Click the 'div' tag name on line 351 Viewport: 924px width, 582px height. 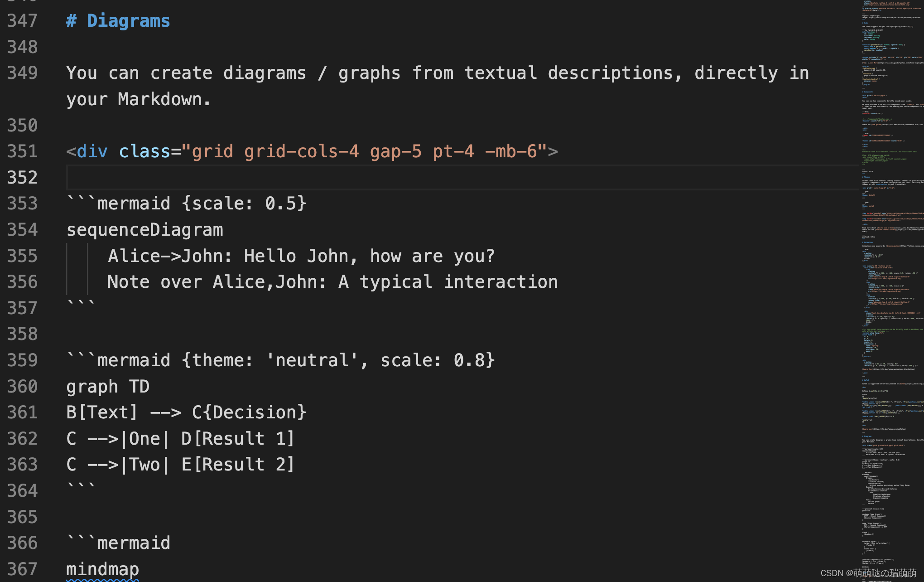click(92, 151)
